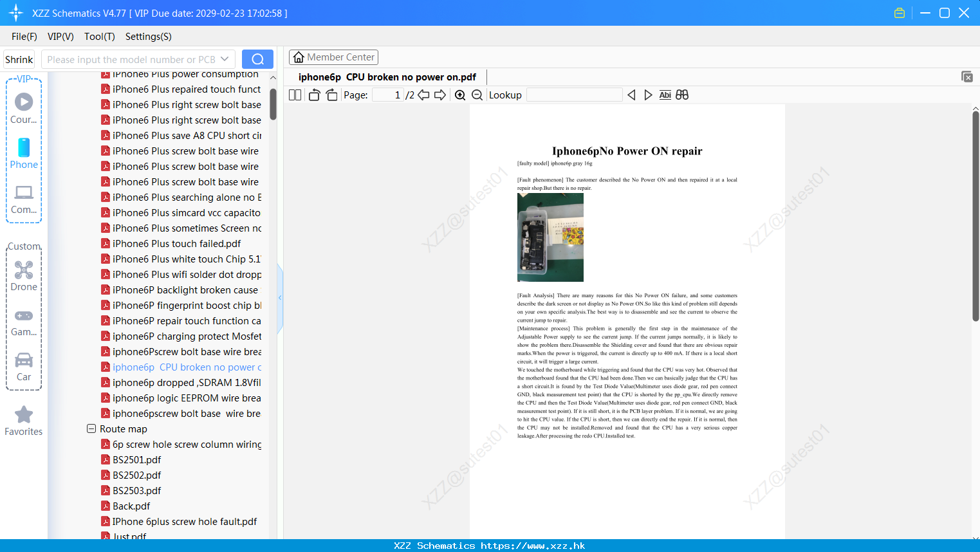Open the model number dropdown arrow
Image resolution: width=980 pixels, height=552 pixels.
pos(225,59)
